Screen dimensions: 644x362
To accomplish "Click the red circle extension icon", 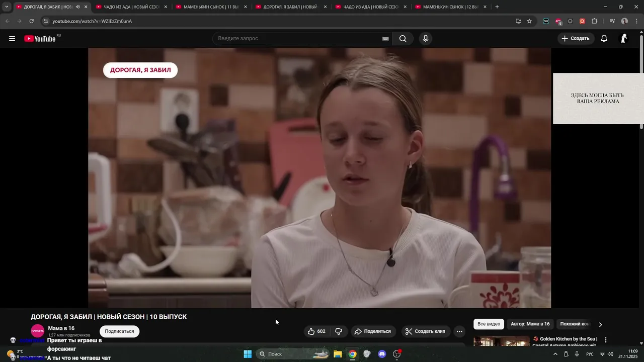I will tap(582, 21).
